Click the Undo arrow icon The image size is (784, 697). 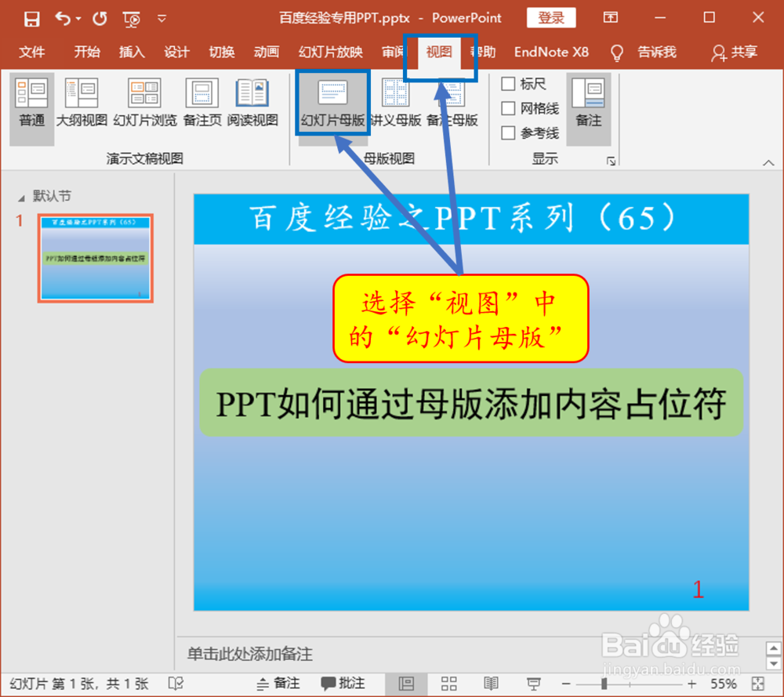click(x=63, y=19)
